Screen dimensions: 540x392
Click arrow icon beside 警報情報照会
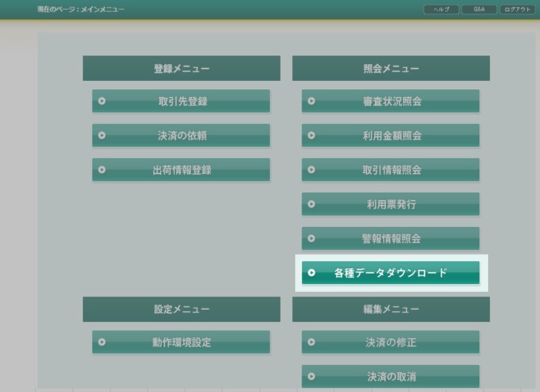(311, 239)
